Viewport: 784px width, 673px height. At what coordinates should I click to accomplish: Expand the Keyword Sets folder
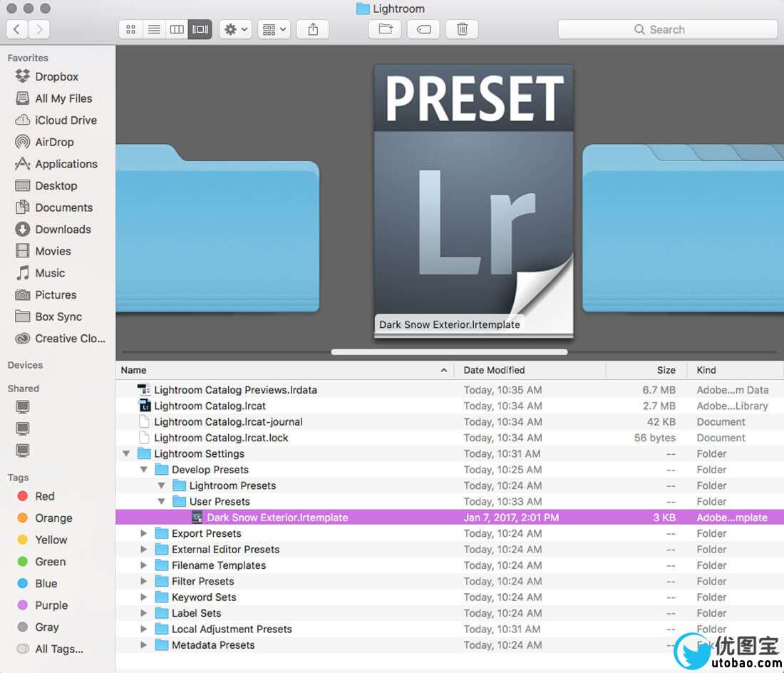point(144,597)
